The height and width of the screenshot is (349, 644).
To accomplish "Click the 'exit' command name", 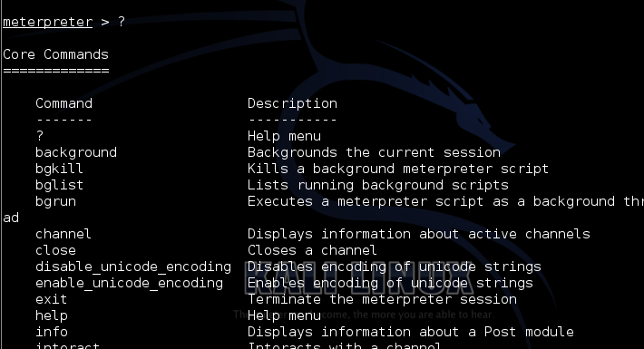I will 52,299.
